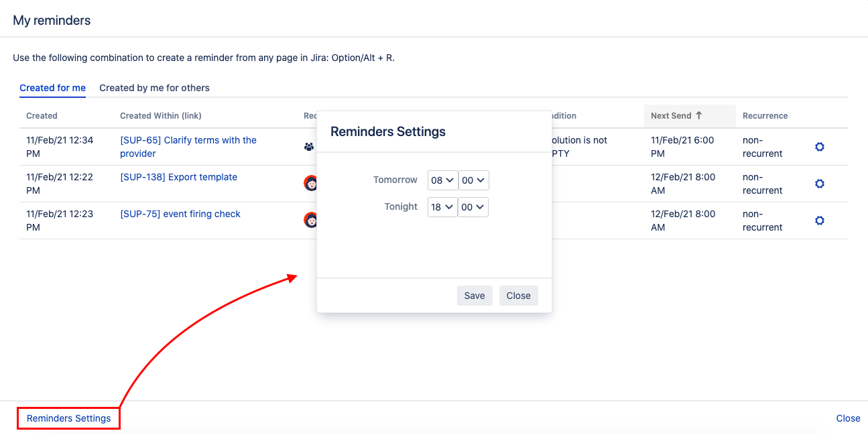Click the group recipients icon in the SUP-65 row
This screenshot has width=868, height=433.
[x=309, y=147]
